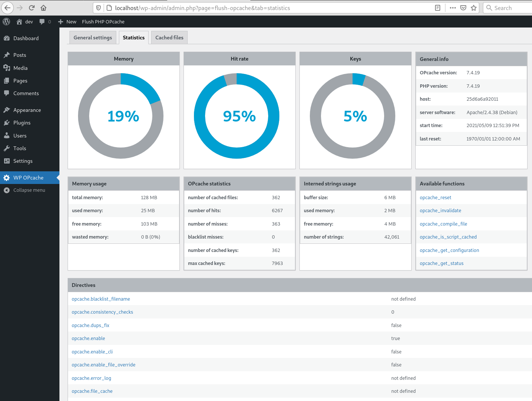Select the Statistics tab

(x=134, y=38)
